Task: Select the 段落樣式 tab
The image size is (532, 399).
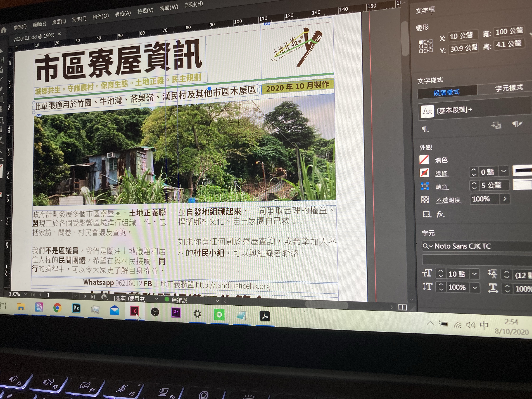Action: 446,92
